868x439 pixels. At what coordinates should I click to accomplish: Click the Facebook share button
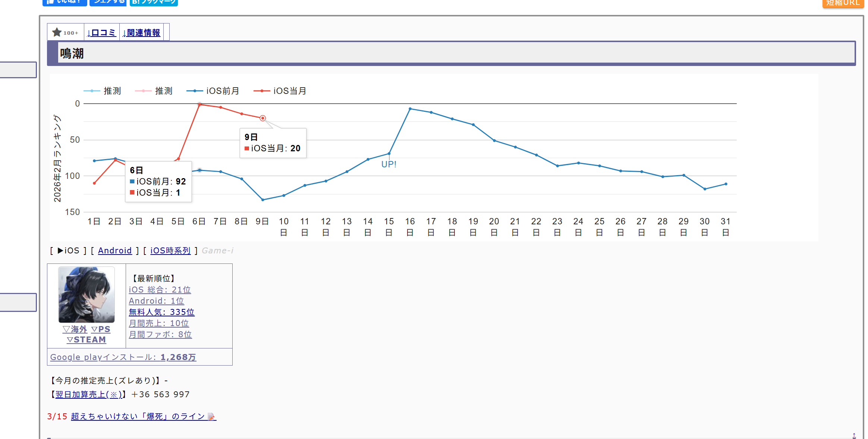(108, 2)
